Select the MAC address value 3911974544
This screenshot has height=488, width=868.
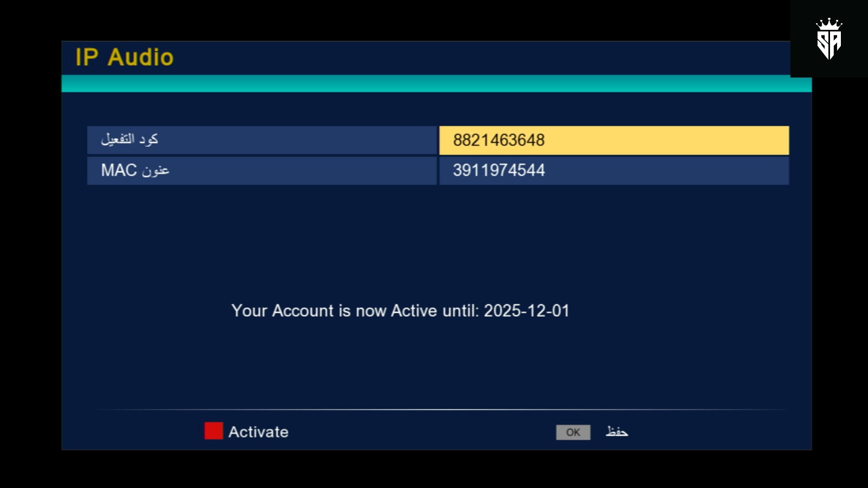point(614,171)
